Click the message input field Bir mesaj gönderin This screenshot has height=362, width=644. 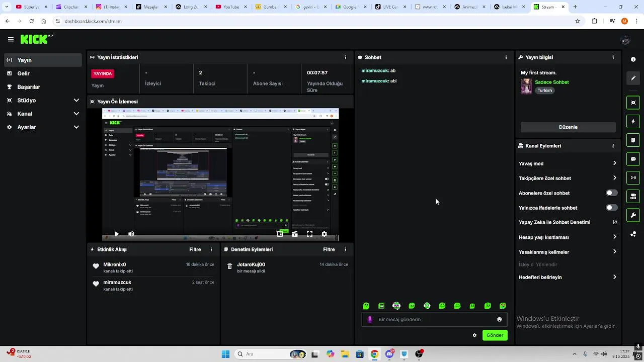[435, 319]
